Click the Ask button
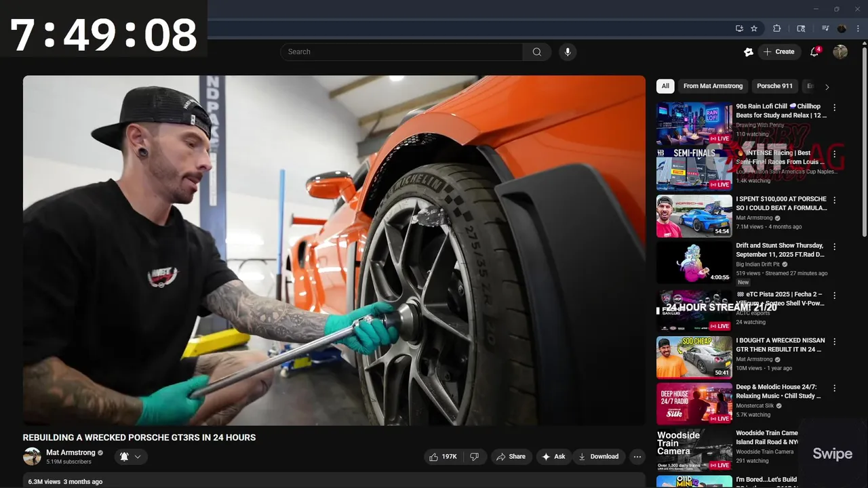This screenshot has height=488, width=868. click(x=553, y=457)
